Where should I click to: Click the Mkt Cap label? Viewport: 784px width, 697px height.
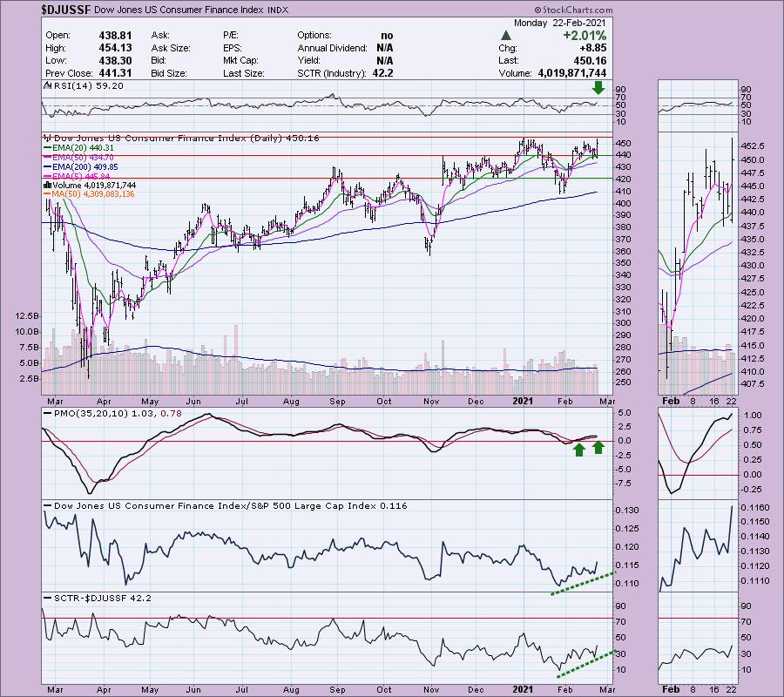click(240, 60)
